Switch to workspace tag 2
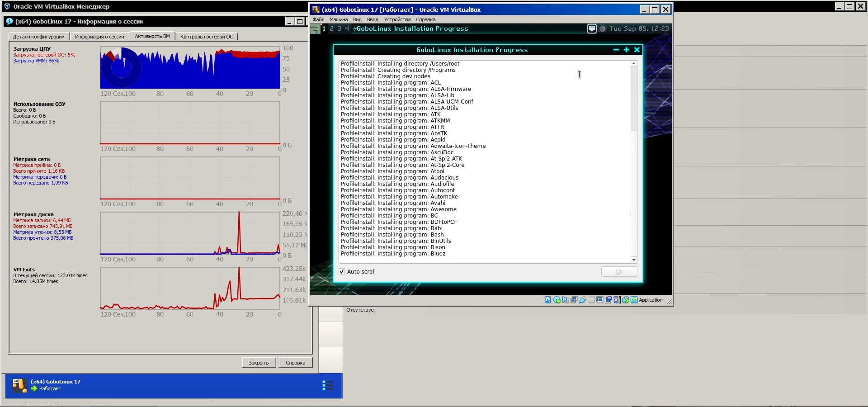This screenshot has width=868, height=407. point(331,28)
